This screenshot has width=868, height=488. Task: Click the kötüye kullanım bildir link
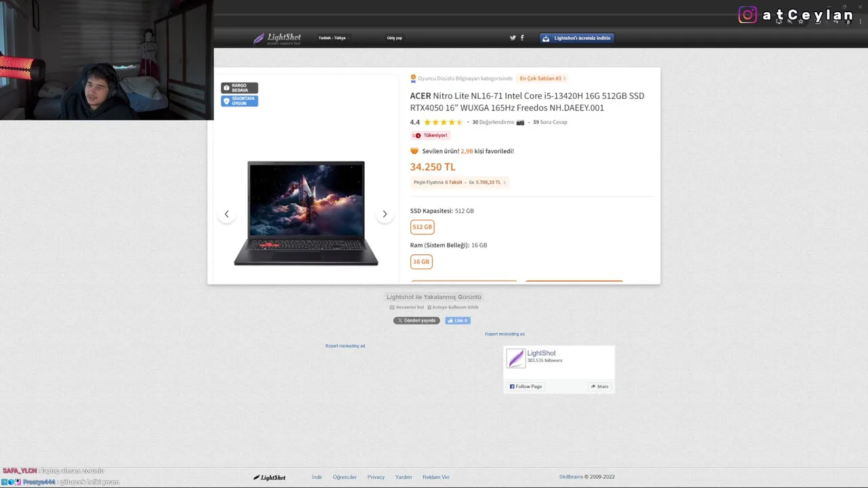(453, 308)
